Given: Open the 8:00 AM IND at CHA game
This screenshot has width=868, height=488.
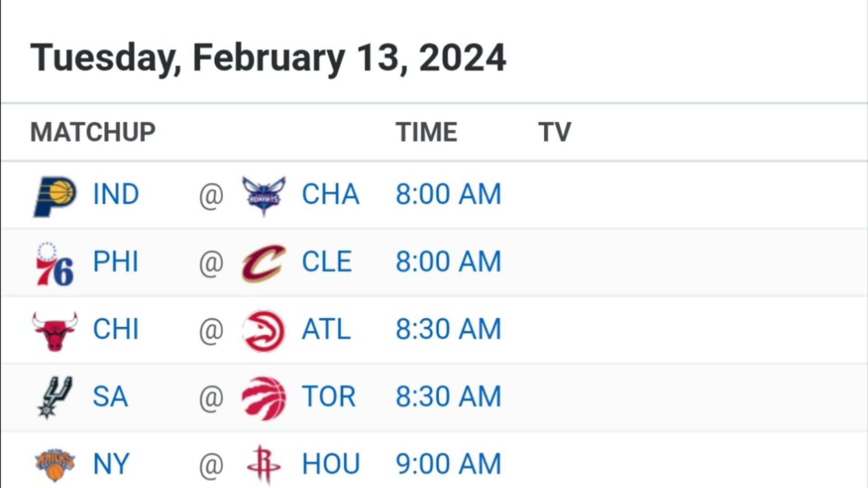Looking at the screenshot, I should [x=448, y=194].
